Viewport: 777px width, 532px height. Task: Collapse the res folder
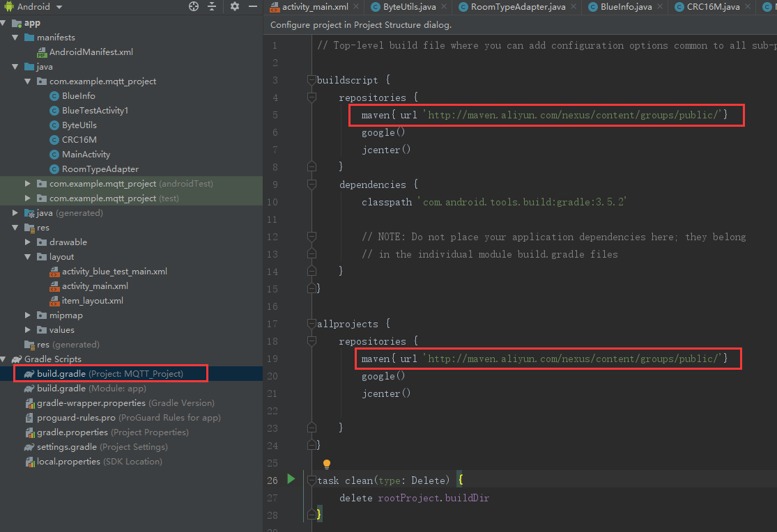15,228
